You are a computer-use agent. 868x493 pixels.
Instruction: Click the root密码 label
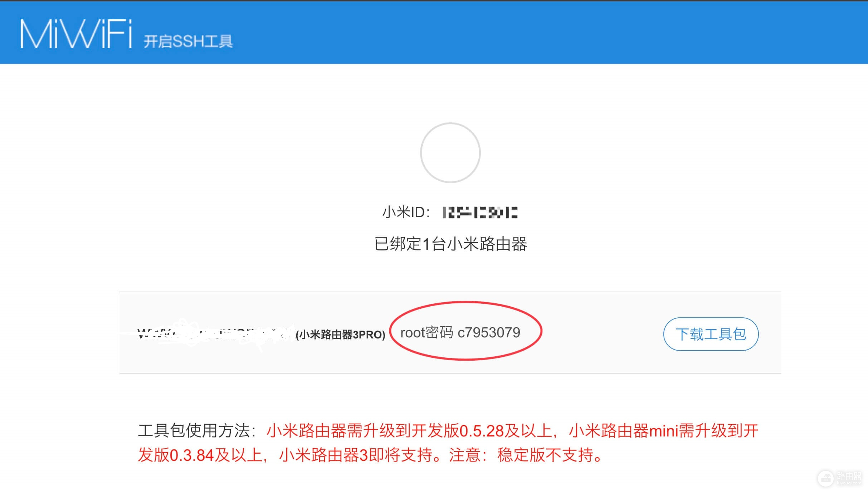coord(427,333)
